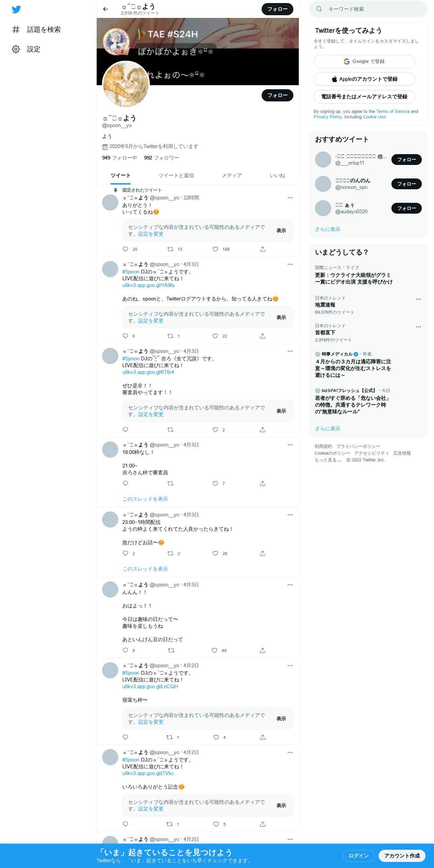Viewport: 434px width, 868px height.
Task: Expand thread under 18:00枠なし tweet
Action: tap(145, 499)
